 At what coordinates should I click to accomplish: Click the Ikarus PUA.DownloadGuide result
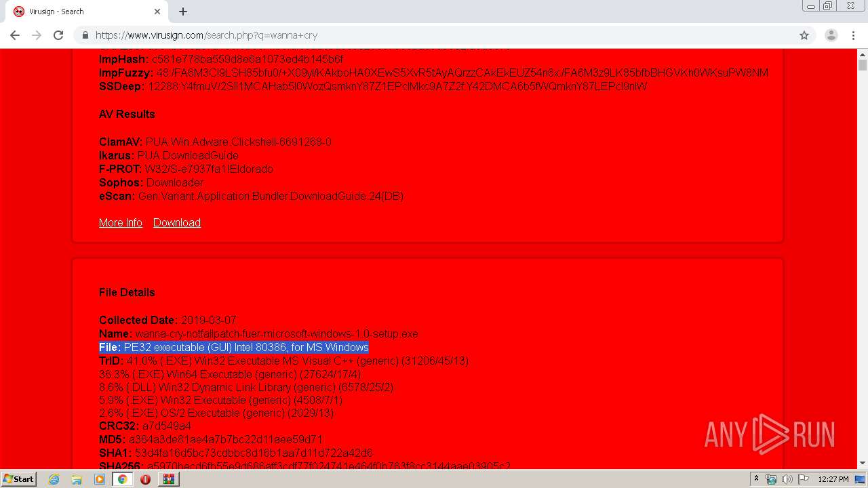click(x=188, y=155)
